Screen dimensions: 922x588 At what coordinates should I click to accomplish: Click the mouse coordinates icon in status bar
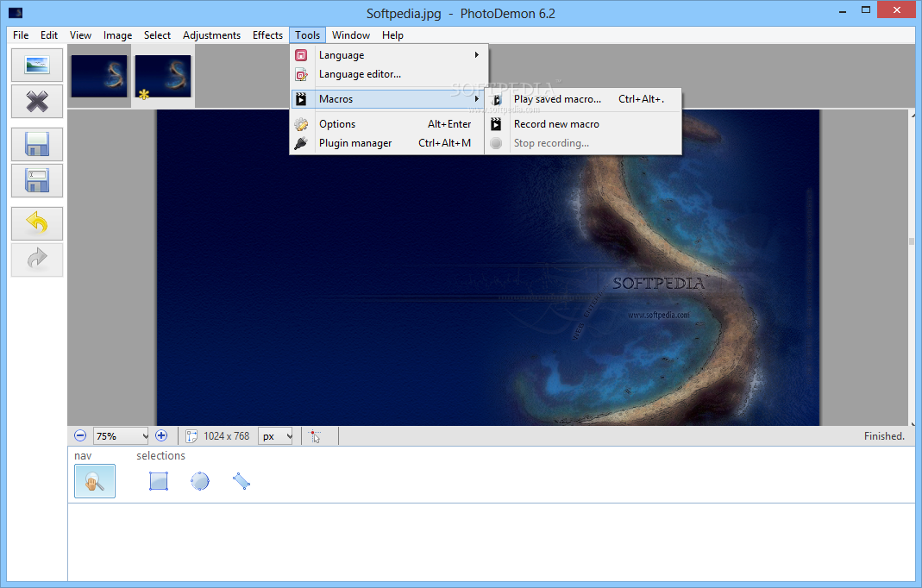(x=315, y=436)
